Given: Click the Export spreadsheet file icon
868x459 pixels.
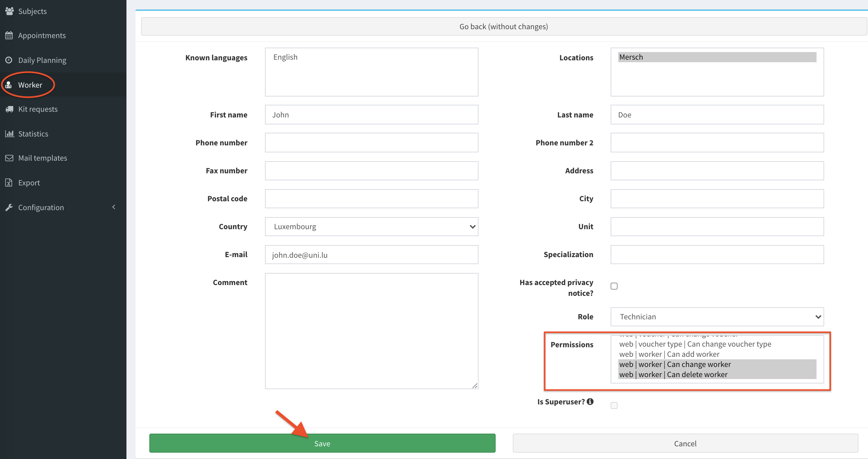Looking at the screenshot, I should pyautogui.click(x=9, y=183).
